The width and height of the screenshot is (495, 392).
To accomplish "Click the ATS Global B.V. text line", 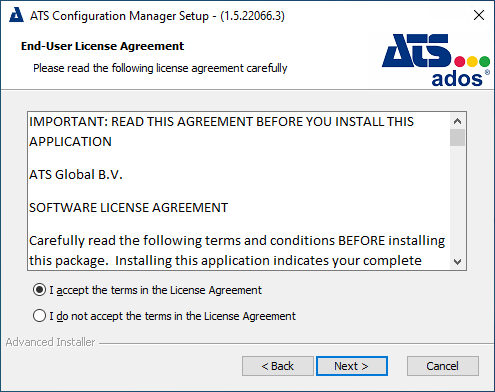I will (76, 175).
